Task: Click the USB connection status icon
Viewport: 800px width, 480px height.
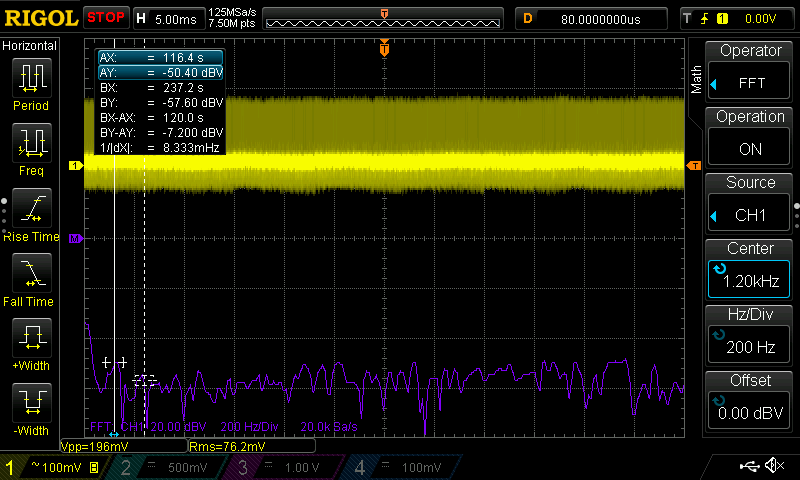Action: point(749,466)
